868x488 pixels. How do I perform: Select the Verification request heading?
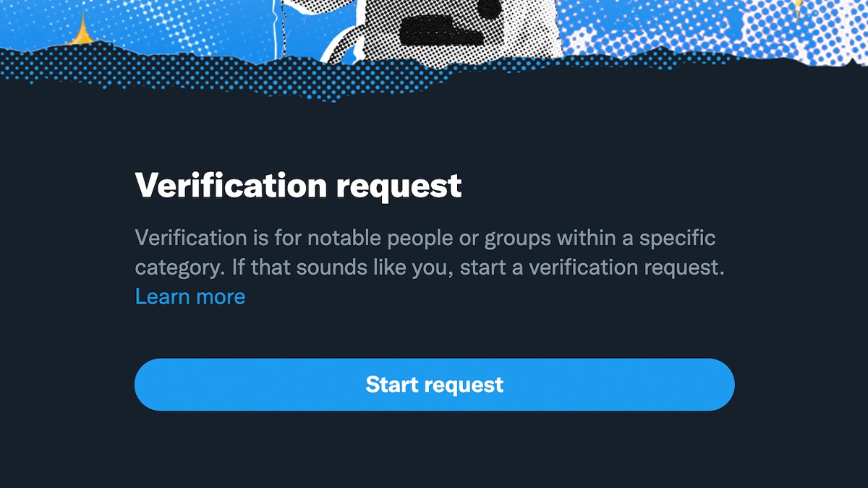tap(298, 187)
